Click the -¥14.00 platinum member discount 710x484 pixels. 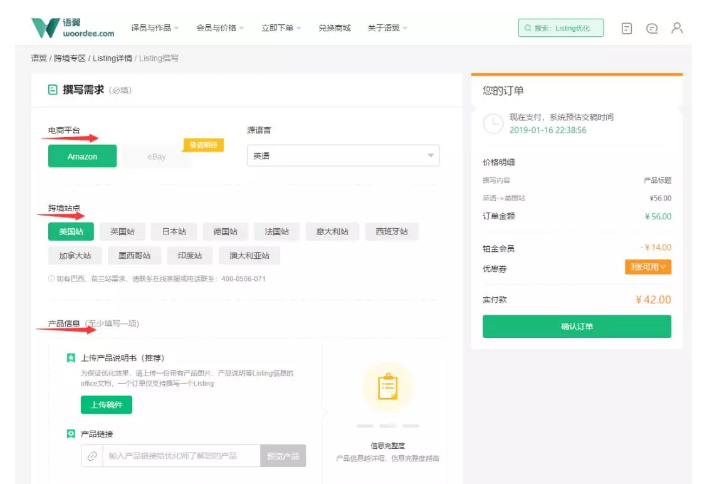coord(656,248)
